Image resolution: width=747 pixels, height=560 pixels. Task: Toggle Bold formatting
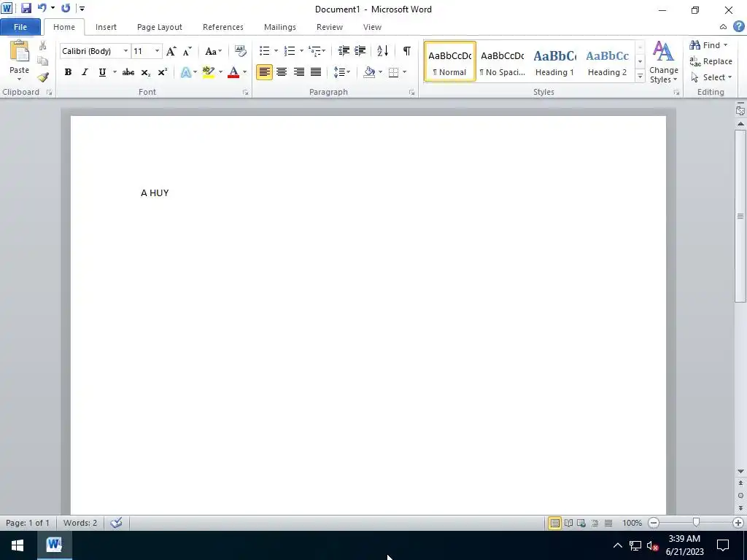(68, 72)
